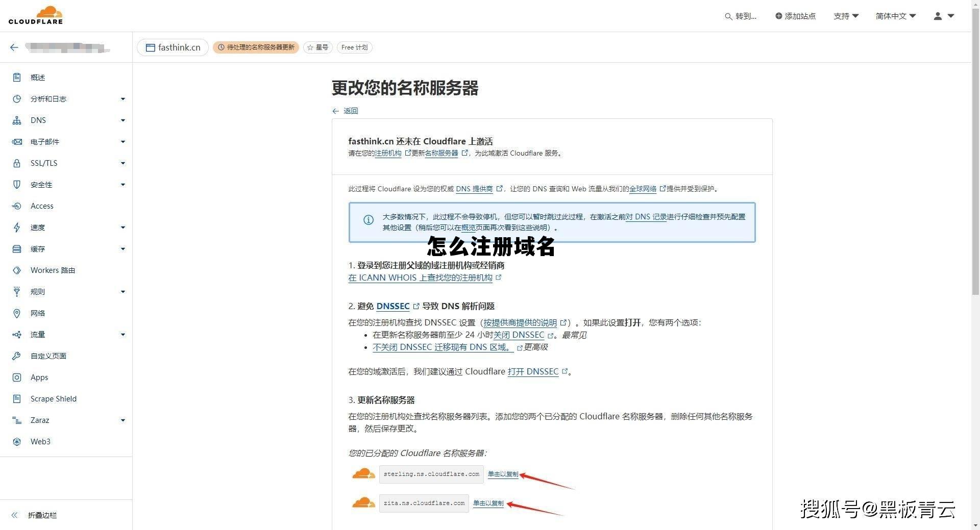Click the 流量 traffic icon
This screenshot has width=980, height=530.
coord(17,335)
